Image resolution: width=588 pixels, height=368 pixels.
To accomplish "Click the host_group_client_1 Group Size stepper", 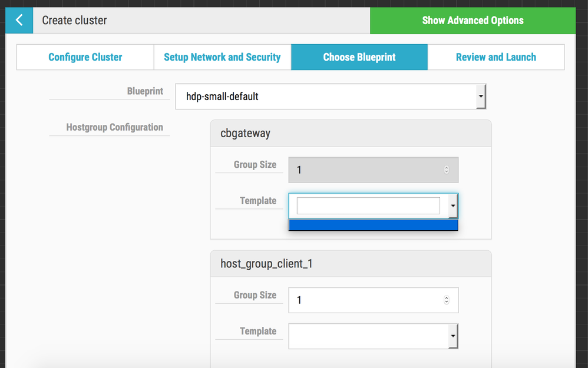I will point(447,300).
